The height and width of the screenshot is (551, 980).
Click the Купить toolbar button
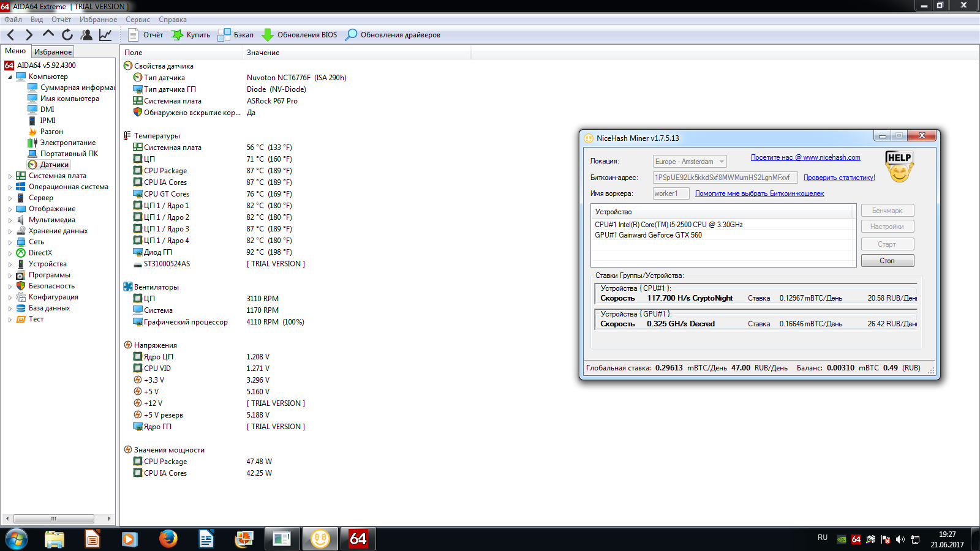coord(190,35)
